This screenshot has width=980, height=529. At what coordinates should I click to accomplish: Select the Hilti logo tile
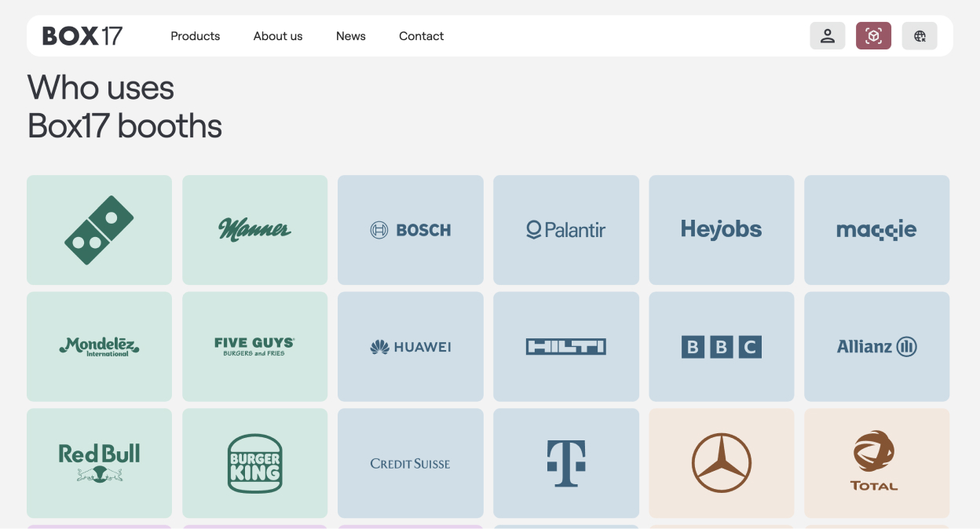click(566, 347)
